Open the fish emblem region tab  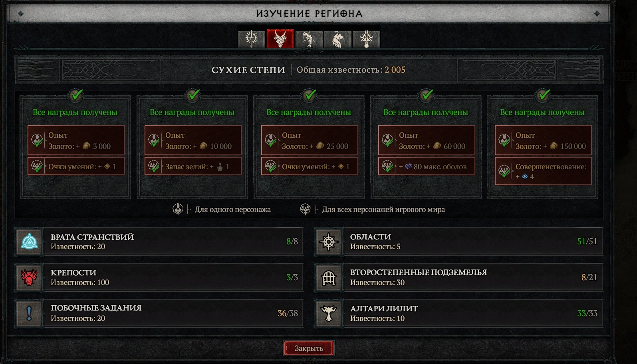click(x=309, y=39)
